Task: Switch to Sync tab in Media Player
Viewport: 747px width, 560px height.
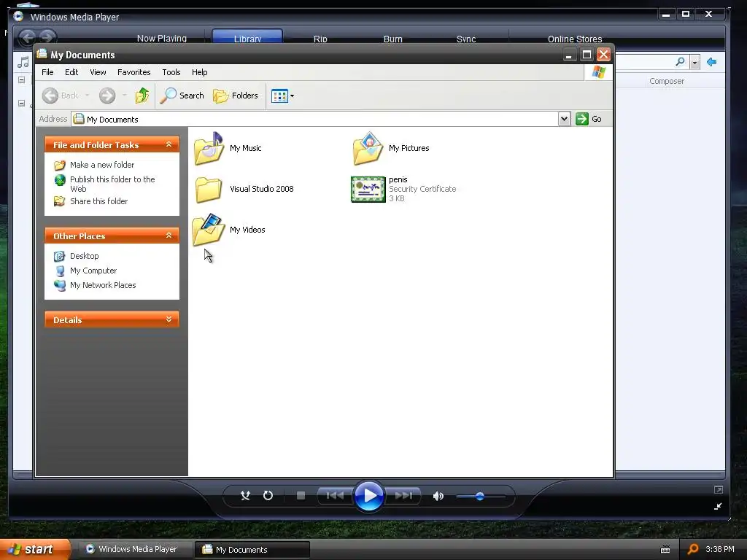Action: (x=466, y=39)
